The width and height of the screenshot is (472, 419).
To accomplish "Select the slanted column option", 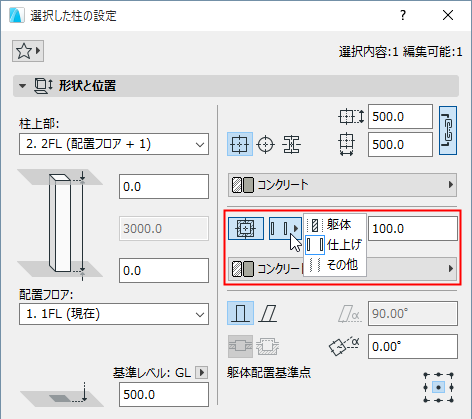I will click(x=268, y=313).
